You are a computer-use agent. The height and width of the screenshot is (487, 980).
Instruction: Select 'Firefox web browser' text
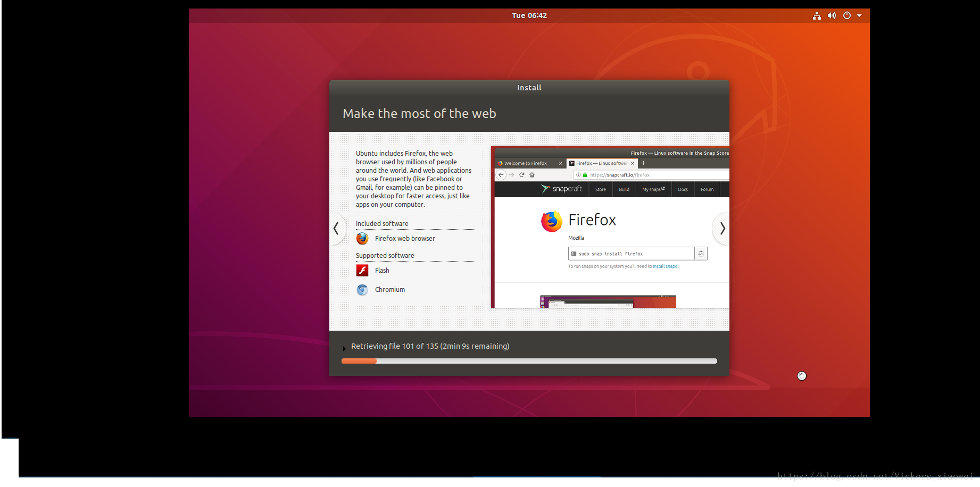[405, 239]
